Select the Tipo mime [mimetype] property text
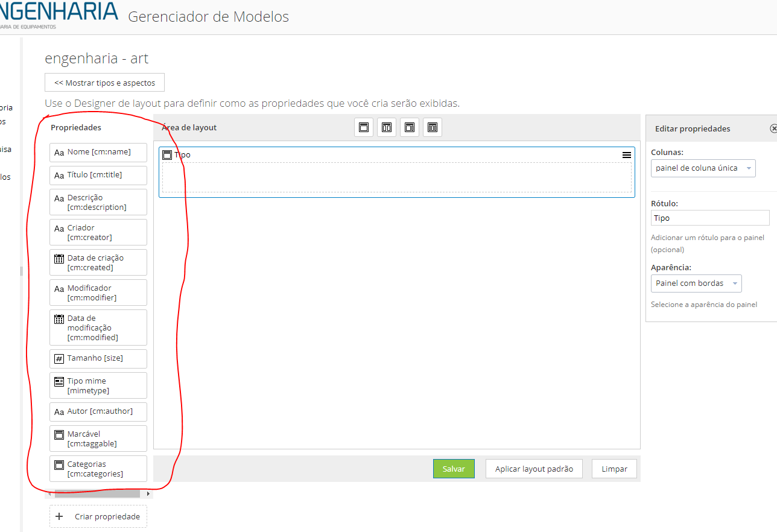This screenshot has width=777, height=532. 89,385
